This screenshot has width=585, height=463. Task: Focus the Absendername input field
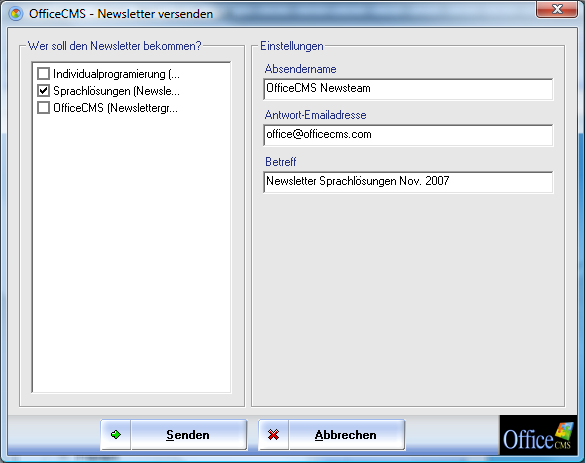coord(408,89)
